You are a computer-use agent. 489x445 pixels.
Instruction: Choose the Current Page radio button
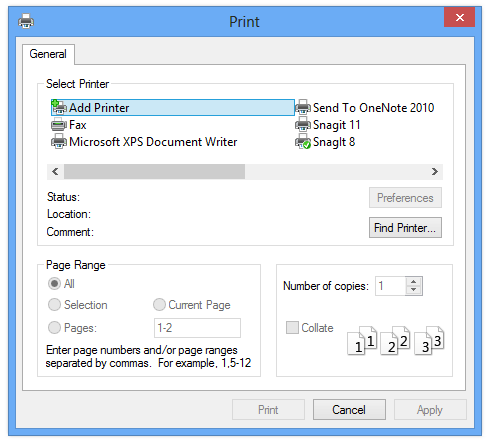pyautogui.click(x=159, y=305)
